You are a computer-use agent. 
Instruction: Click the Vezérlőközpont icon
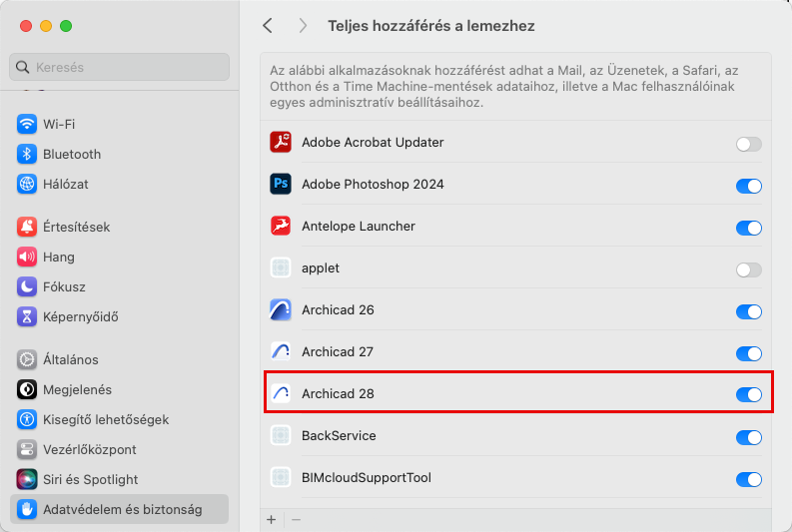[x=27, y=449]
